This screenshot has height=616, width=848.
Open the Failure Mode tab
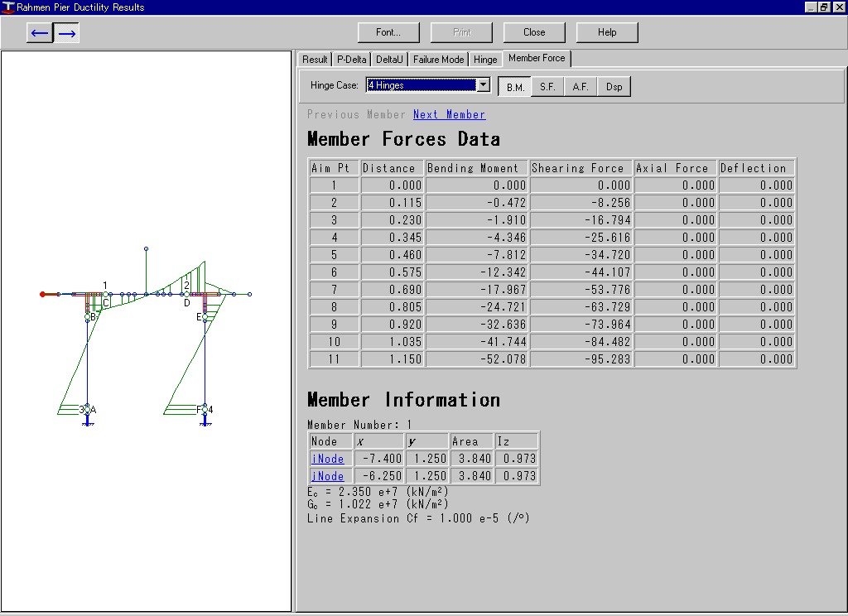click(438, 60)
